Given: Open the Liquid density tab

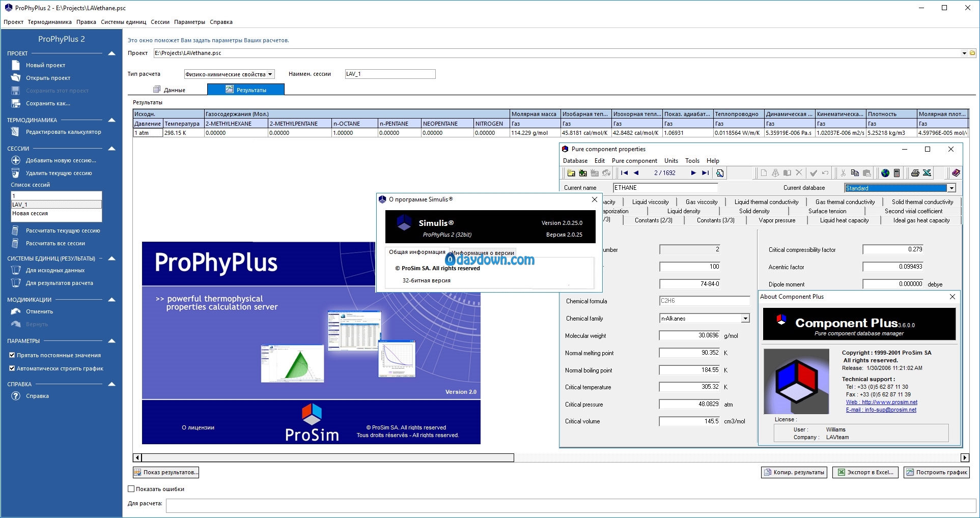Looking at the screenshot, I should [684, 211].
